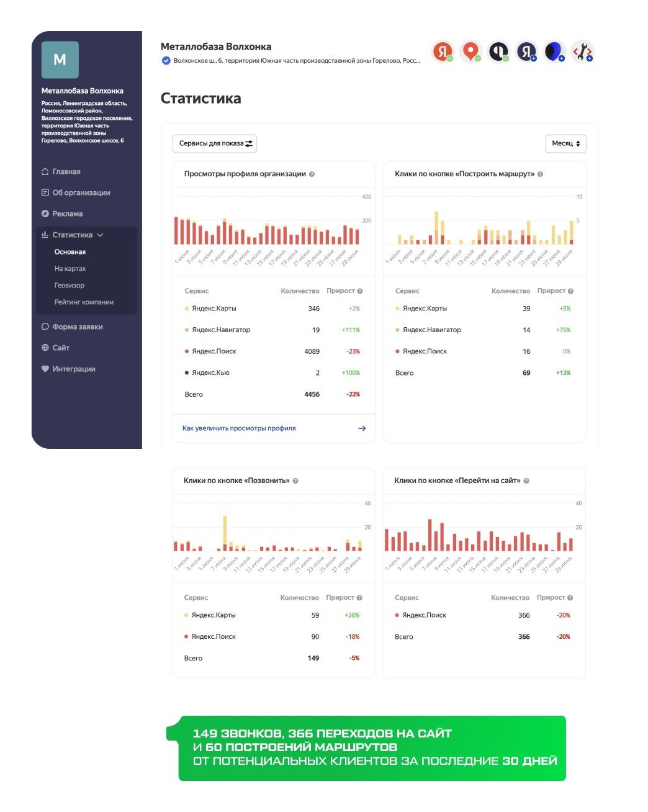Viewport: 648px width, 812px height.
Task: Click the dark 'Я' service icon with plus badge
Action: pos(526,52)
